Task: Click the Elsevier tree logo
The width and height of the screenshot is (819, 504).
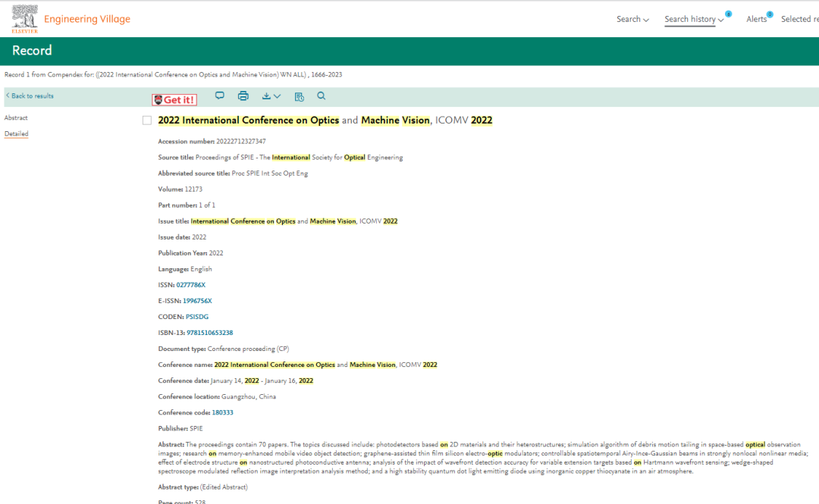Action: point(24,19)
